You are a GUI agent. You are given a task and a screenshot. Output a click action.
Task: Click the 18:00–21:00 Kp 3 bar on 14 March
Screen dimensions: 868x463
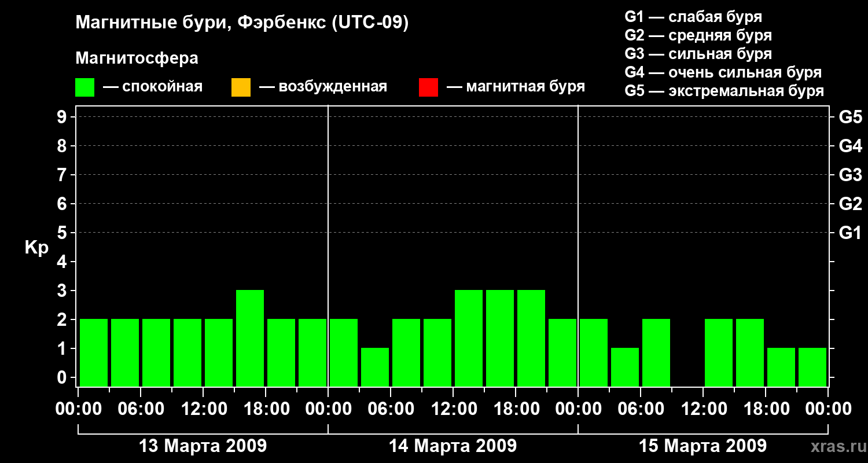[x=531, y=338]
